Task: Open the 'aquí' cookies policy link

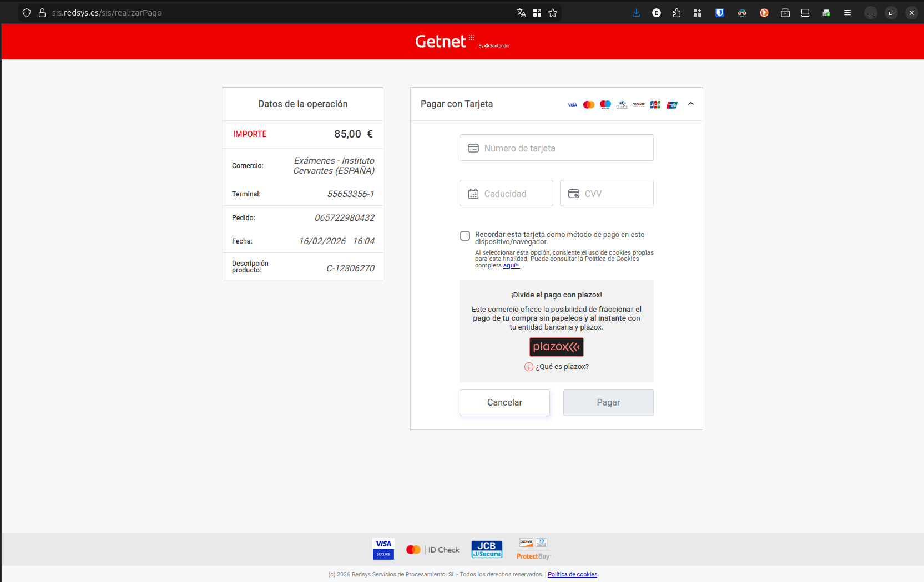Action: [511, 266]
